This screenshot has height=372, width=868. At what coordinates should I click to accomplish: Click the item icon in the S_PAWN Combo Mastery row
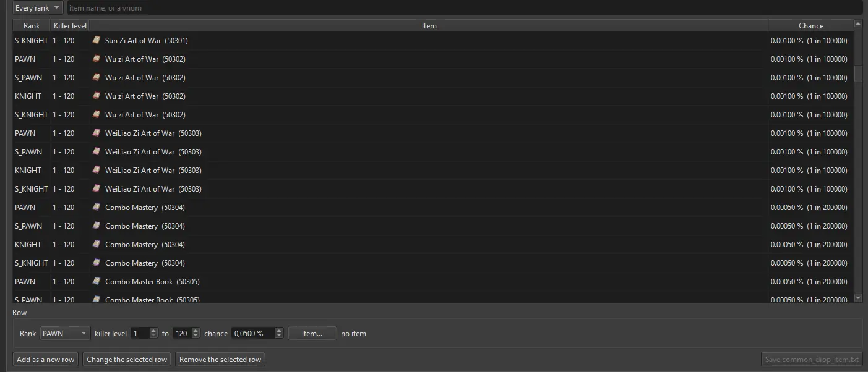tap(96, 226)
